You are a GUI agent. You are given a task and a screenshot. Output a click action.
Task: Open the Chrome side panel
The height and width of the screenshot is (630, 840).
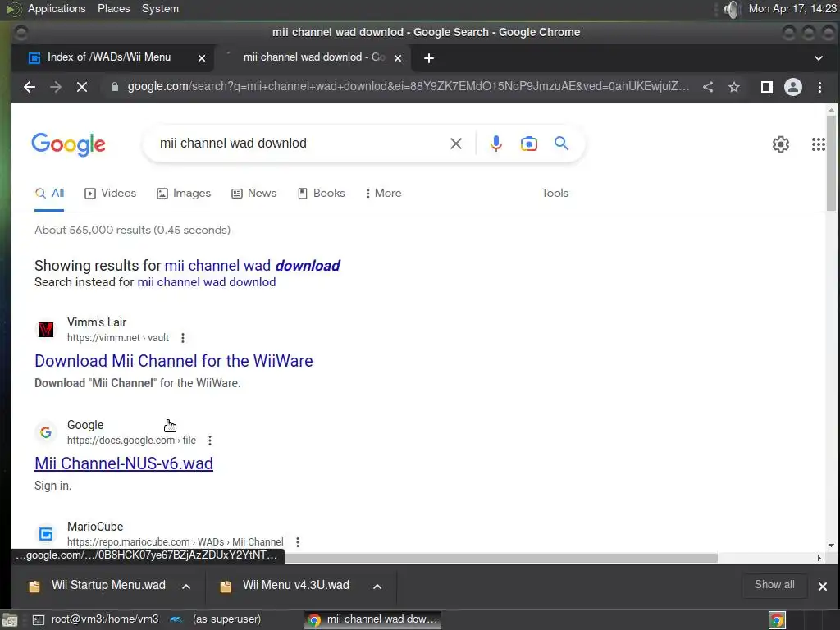click(x=767, y=87)
